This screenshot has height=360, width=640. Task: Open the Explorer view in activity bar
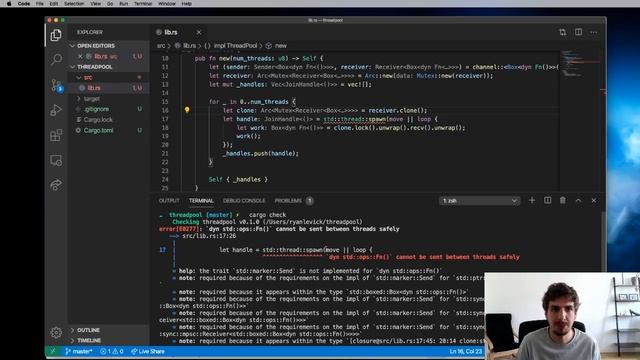(56, 35)
